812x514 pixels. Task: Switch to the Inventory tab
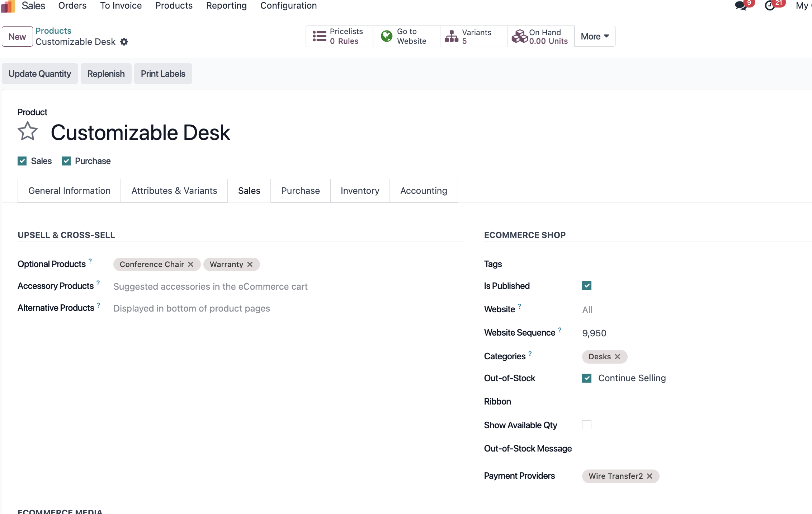(360, 191)
